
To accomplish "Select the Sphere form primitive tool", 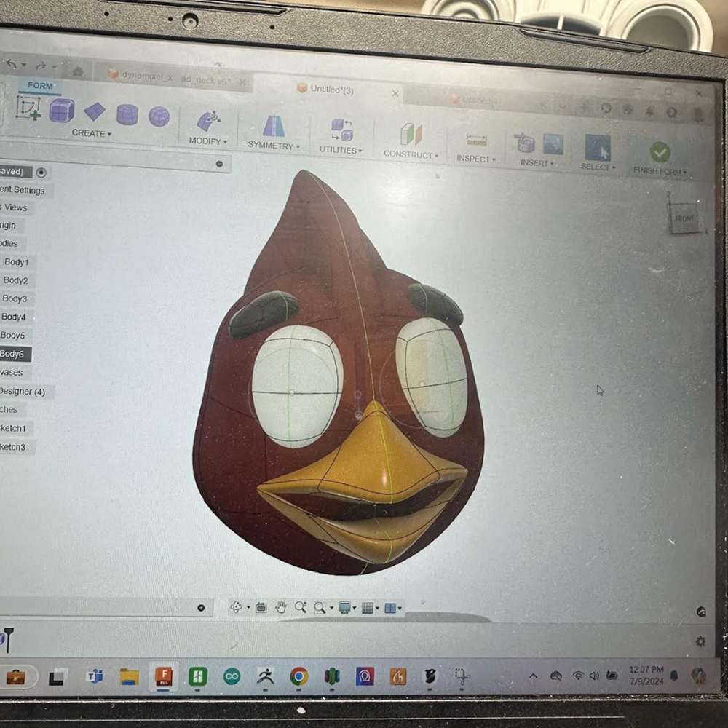I will (159, 116).
